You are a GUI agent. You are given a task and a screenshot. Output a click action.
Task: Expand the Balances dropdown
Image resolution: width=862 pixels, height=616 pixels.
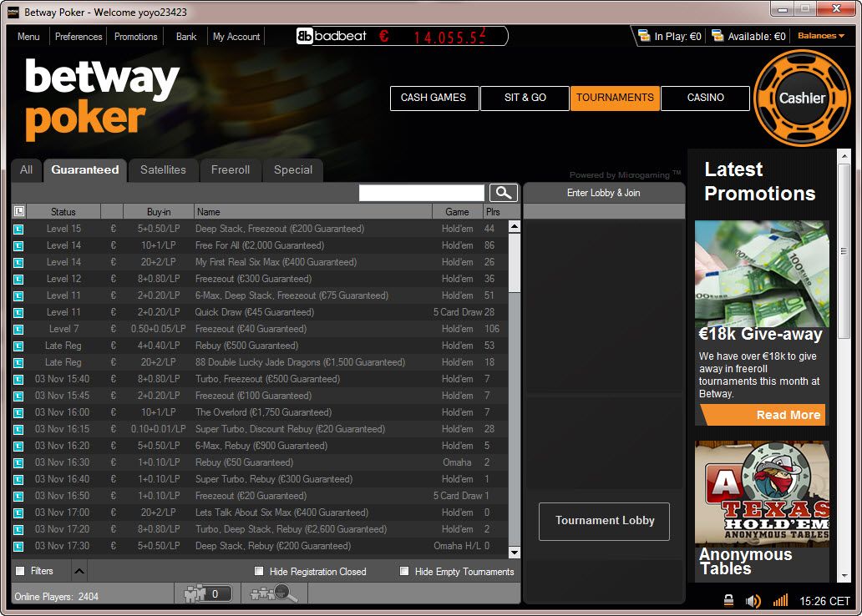(x=821, y=36)
